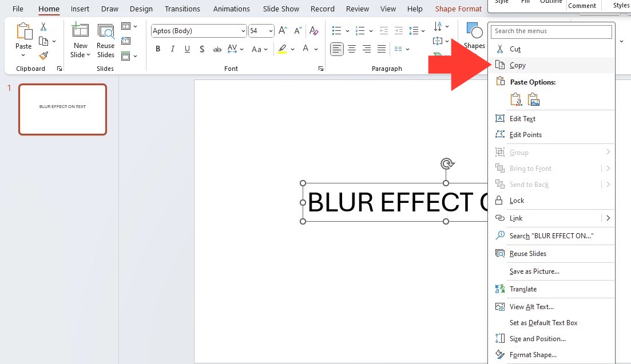Screen dimensions: 631x364
Task: Click the Paste clipboard icon
Action: pyautogui.click(x=23, y=32)
